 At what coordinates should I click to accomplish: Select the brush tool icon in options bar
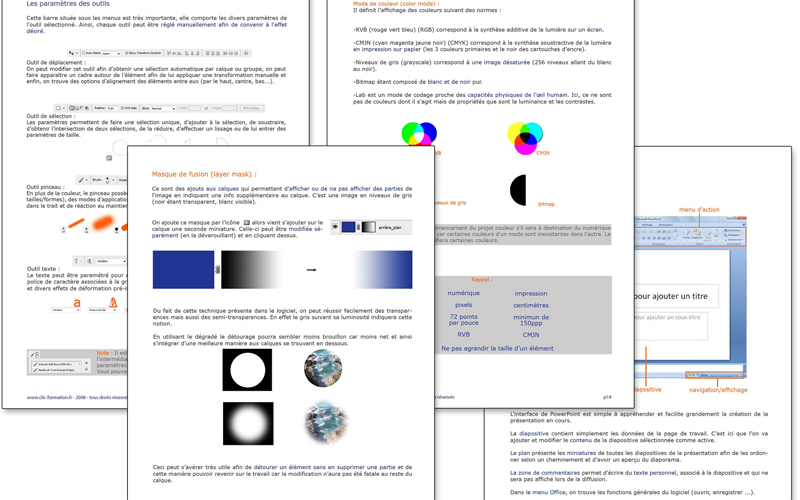(x=81, y=180)
